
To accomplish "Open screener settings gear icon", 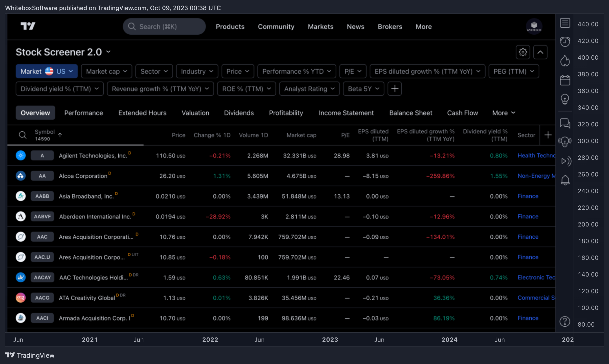I will coord(523,52).
